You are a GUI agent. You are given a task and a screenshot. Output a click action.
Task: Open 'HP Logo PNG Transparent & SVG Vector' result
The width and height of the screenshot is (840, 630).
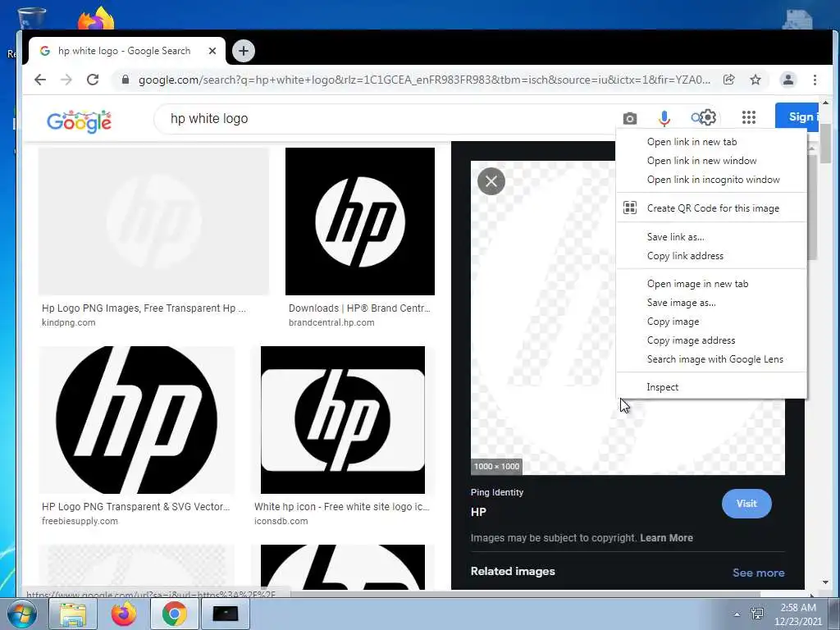tap(136, 507)
